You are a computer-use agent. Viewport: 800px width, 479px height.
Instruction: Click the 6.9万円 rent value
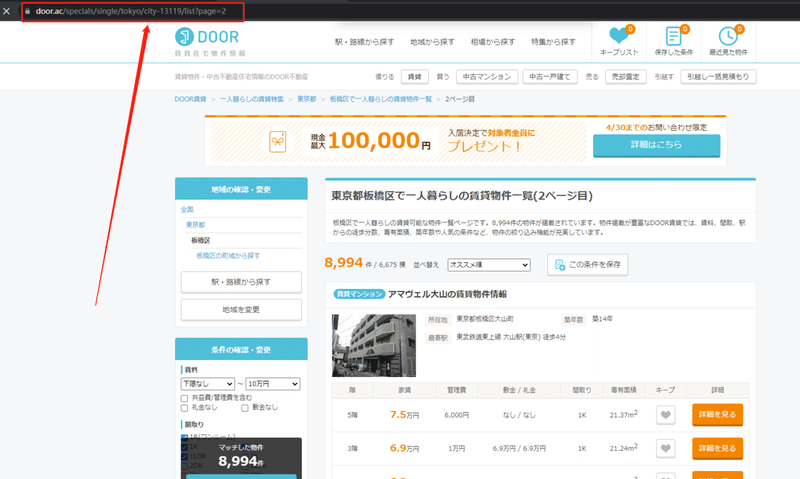click(405, 448)
